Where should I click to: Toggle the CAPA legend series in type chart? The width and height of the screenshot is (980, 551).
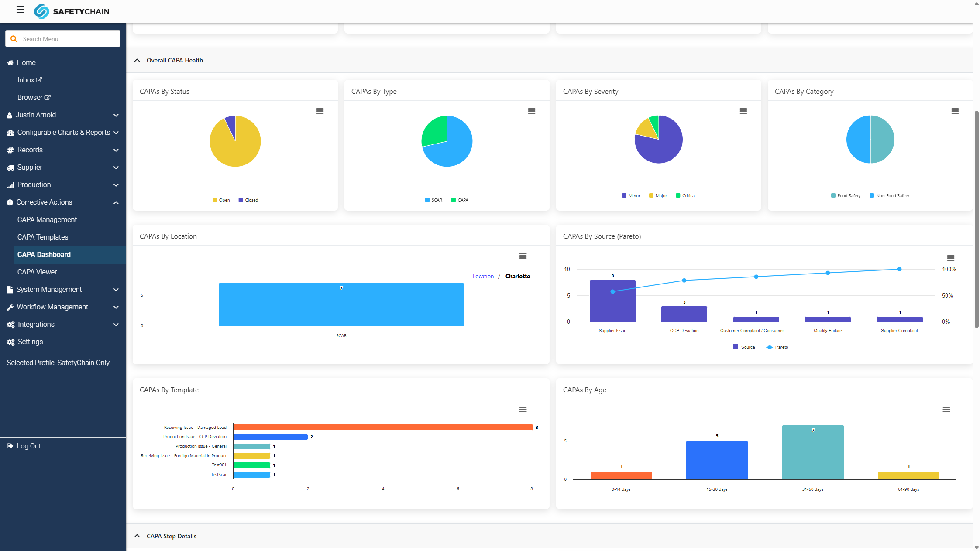[x=460, y=200]
